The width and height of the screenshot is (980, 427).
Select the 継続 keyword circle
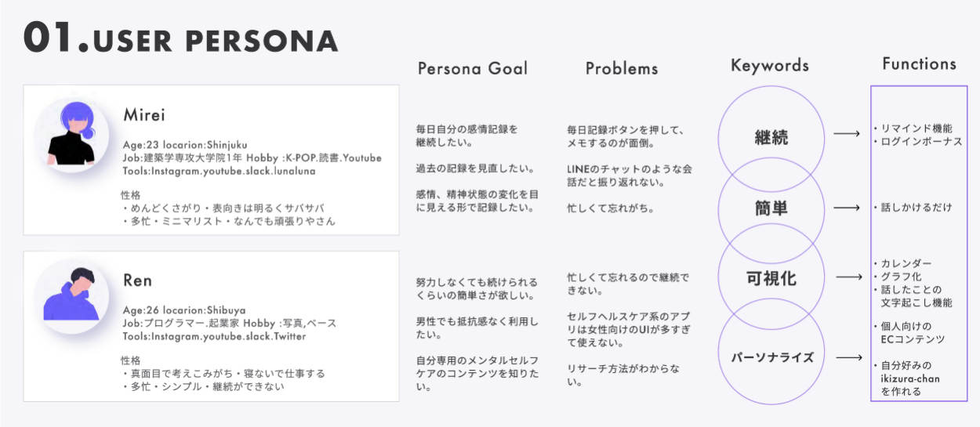[x=771, y=139]
